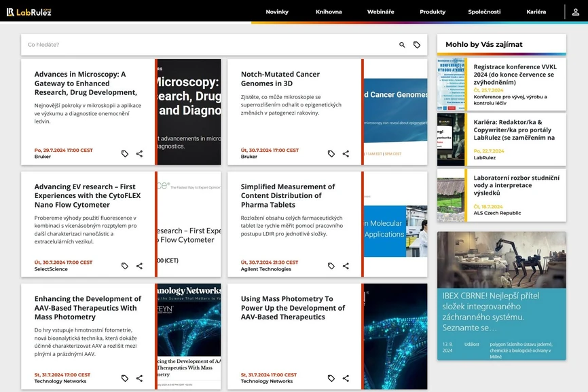Open the IBEX CBRNE event banner
Image resolution: width=588 pixels, height=392 pixels.
tap(502, 296)
